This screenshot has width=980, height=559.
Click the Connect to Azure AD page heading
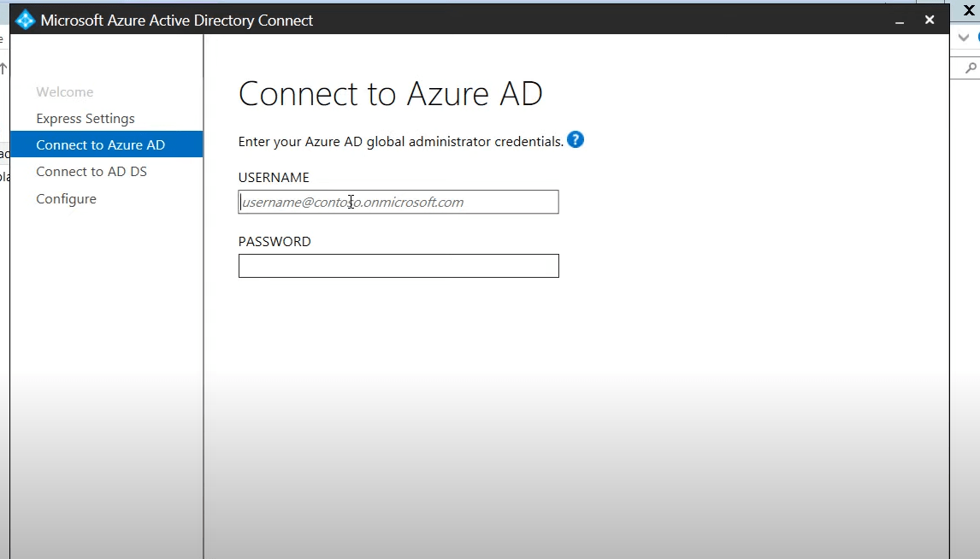(391, 94)
